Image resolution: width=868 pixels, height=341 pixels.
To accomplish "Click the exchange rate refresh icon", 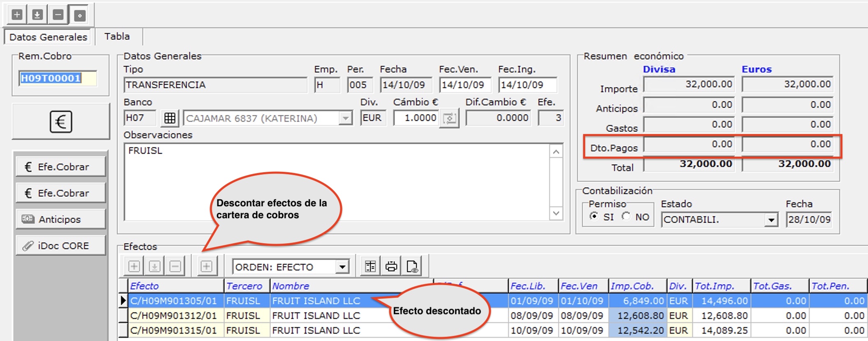I will (449, 119).
